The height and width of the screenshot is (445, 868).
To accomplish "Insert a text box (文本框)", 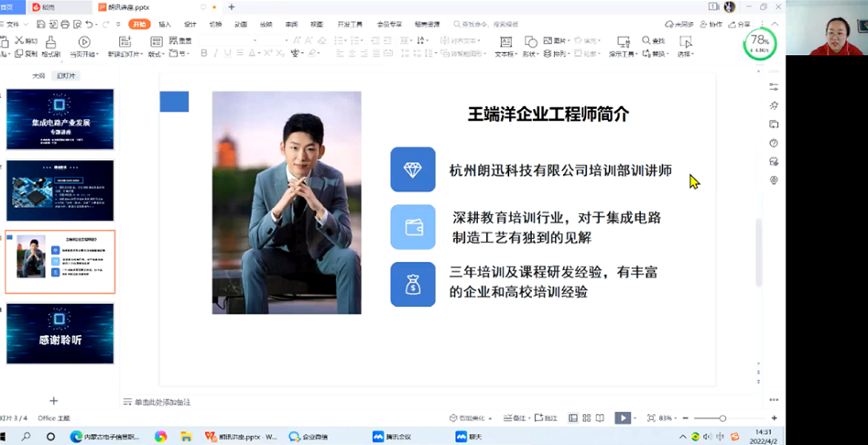I will tap(505, 42).
